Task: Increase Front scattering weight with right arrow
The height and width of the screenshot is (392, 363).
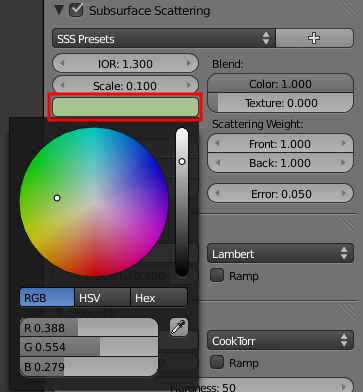Action: pos(344,143)
